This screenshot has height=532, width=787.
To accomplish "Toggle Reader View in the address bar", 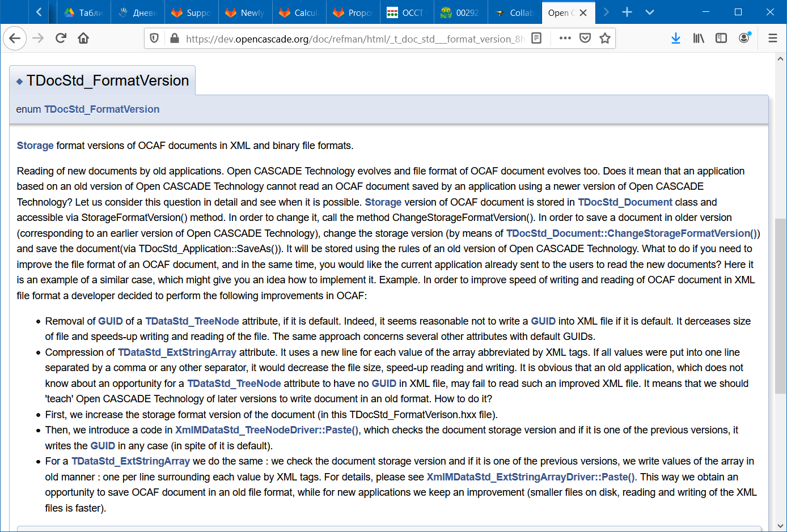I will point(536,39).
